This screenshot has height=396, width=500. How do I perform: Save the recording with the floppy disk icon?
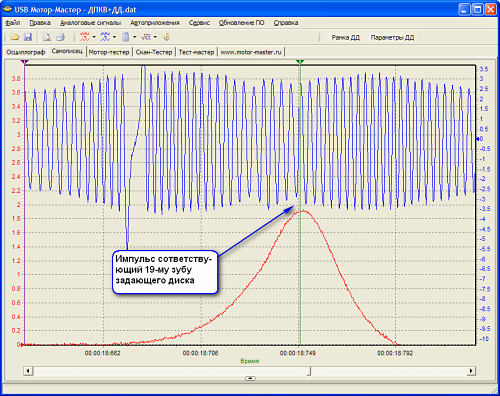pyautogui.click(x=28, y=37)
